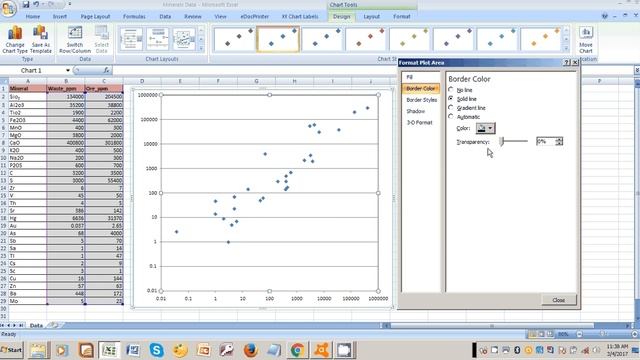Click the Skype icon on the taskbar

[156, 350]
